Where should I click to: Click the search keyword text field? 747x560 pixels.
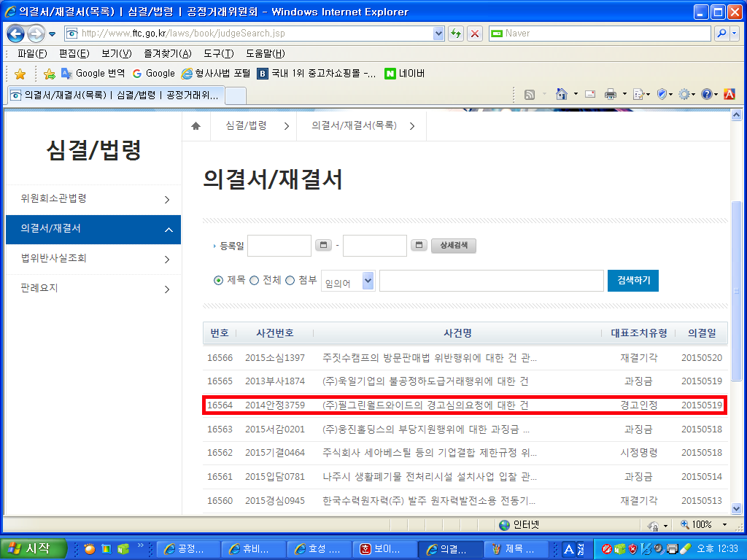[x=491, y=281]
